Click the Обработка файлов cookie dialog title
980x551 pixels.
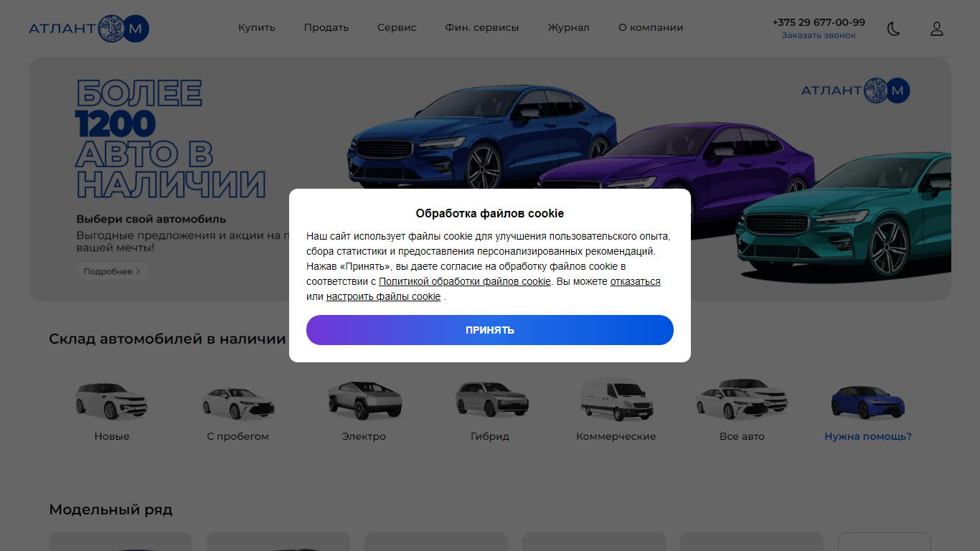click(x=490, y=213)
